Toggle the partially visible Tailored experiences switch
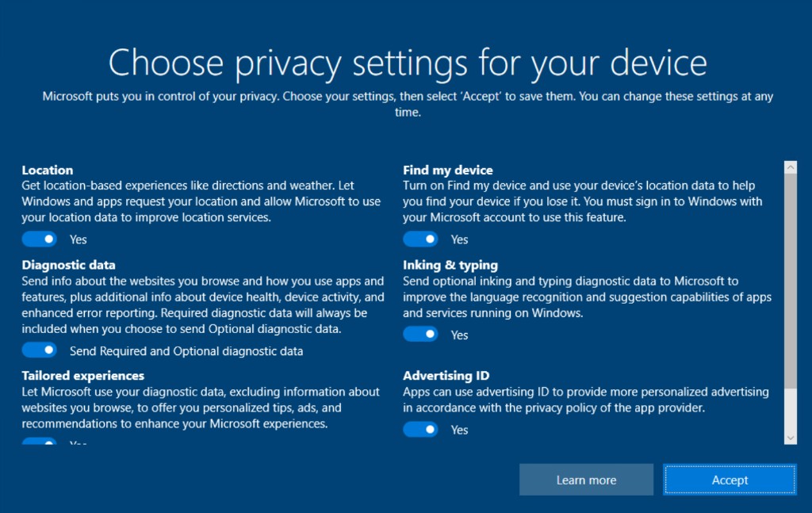 [40, 442]
